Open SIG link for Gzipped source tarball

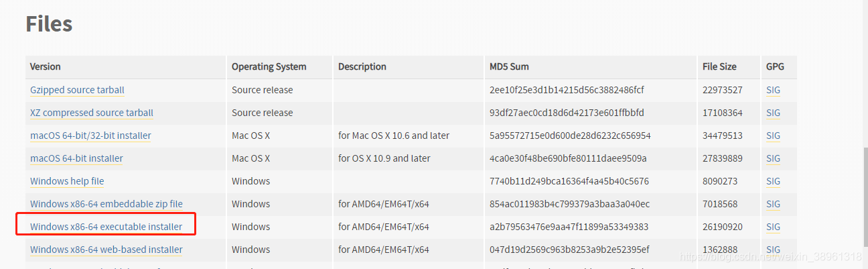point(773,90)
